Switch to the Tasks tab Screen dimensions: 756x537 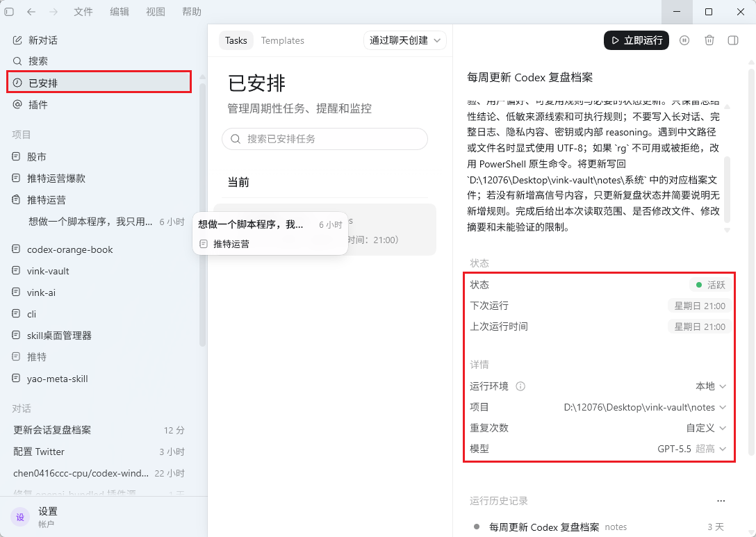(x=236, y=40)
